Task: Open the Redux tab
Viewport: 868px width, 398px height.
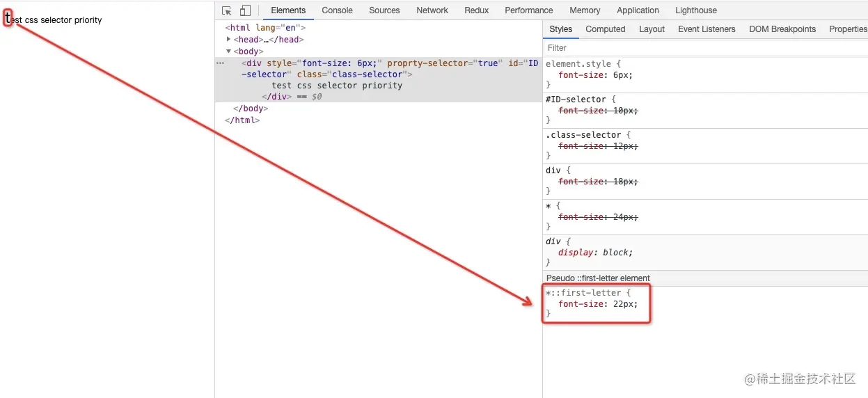Action: [477, 10]
